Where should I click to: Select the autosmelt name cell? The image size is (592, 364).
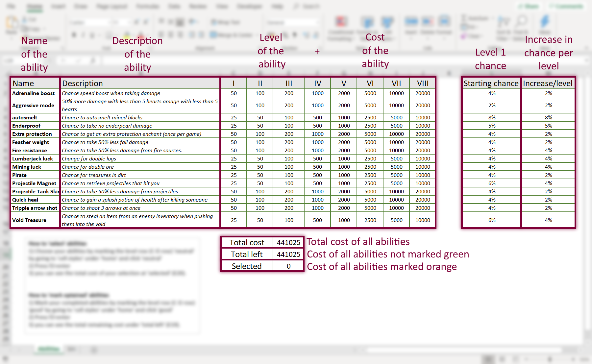click(35, 118)
